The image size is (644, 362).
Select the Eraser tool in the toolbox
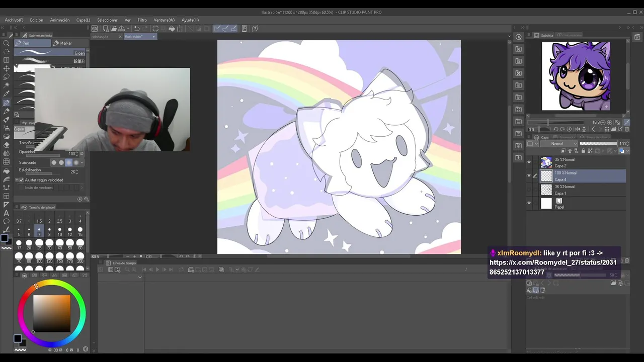tap(7, 145)
